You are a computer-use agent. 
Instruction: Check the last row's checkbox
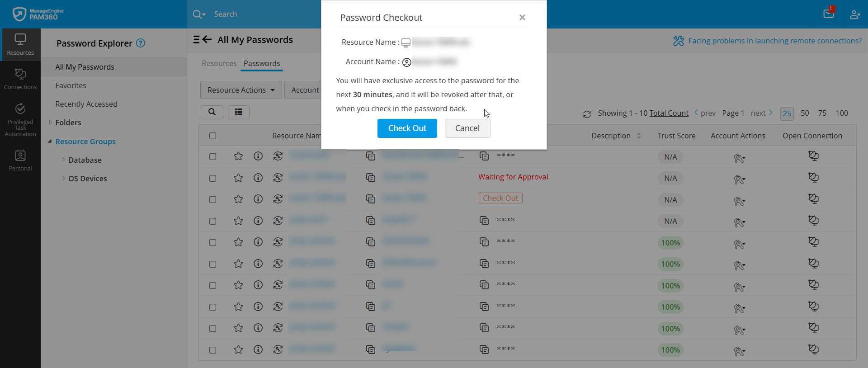213,350
